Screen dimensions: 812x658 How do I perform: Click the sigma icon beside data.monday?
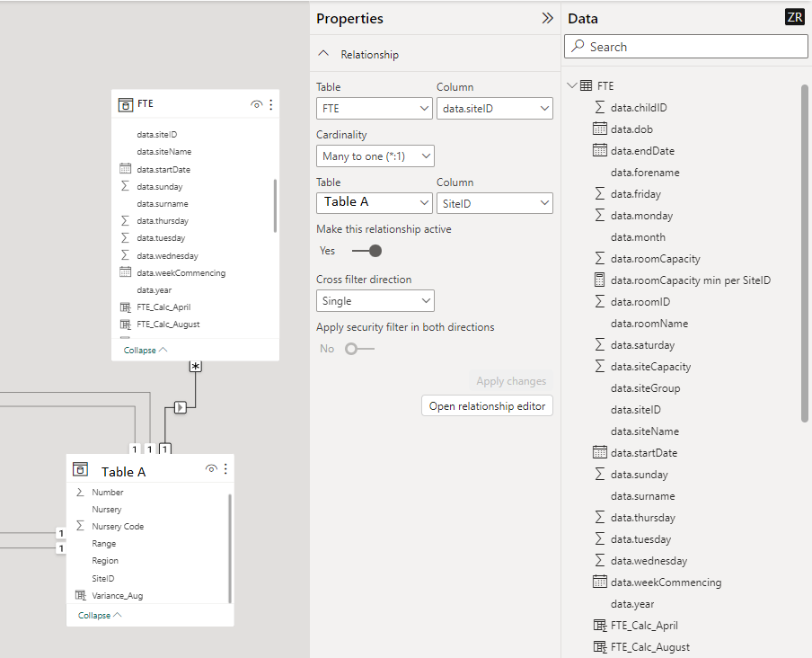600,215
